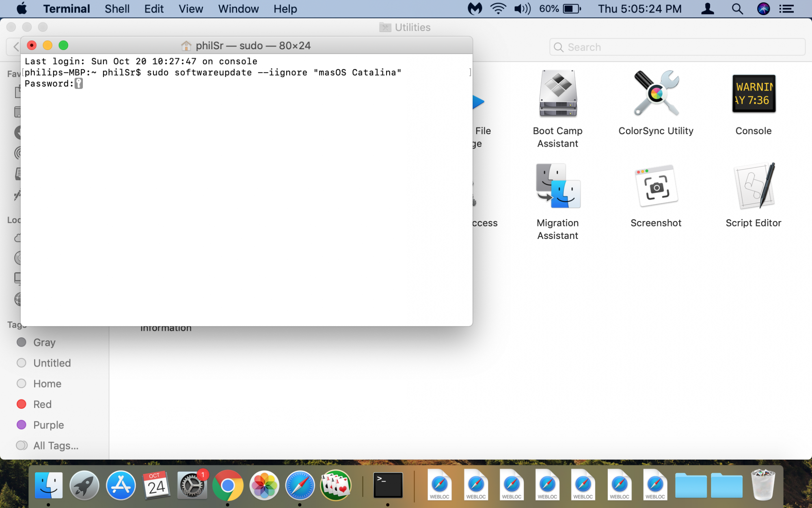
Task: Show battery status at 60%
Action: [x=560, y=9]
